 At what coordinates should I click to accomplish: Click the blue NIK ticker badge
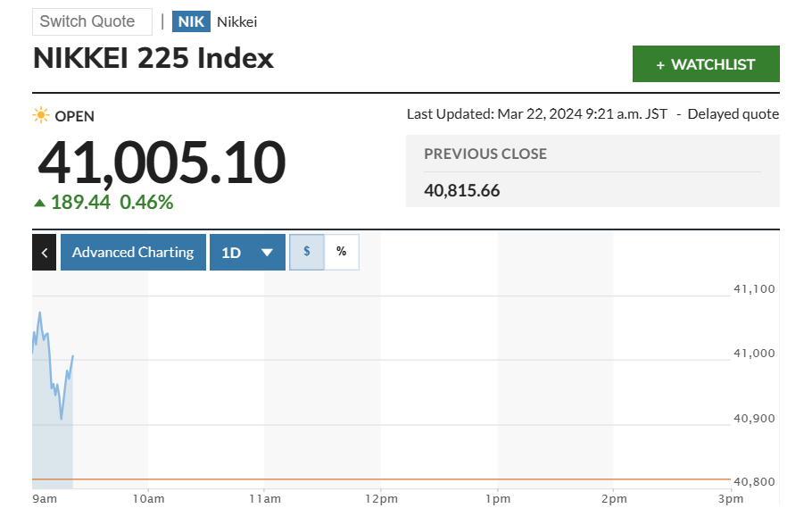[191, 21]
